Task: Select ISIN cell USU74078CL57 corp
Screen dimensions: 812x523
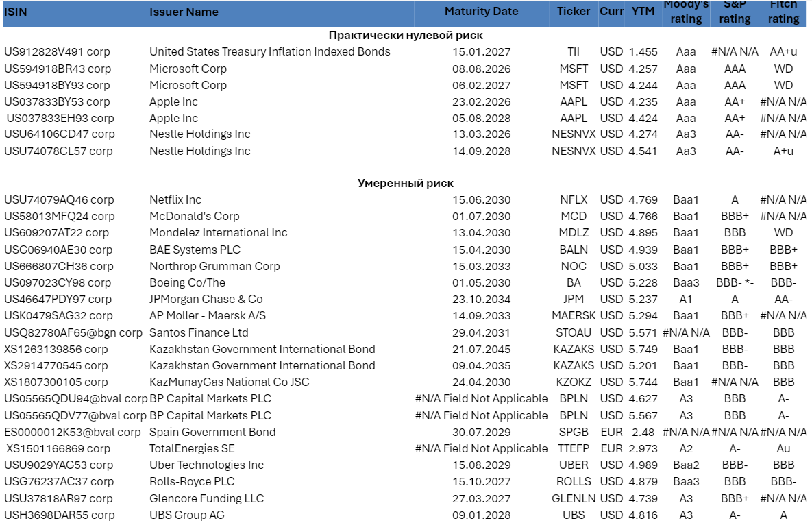Action: click(x=58, y=151)
